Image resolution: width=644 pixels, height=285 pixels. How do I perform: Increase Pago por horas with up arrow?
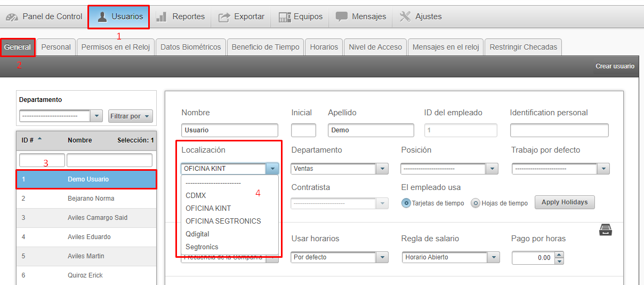tap(559, 255)
